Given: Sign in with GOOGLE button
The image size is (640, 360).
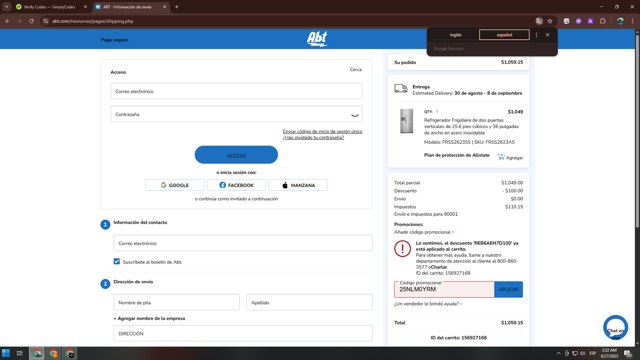Looking at the screenshot, I should tap(175, 185).
